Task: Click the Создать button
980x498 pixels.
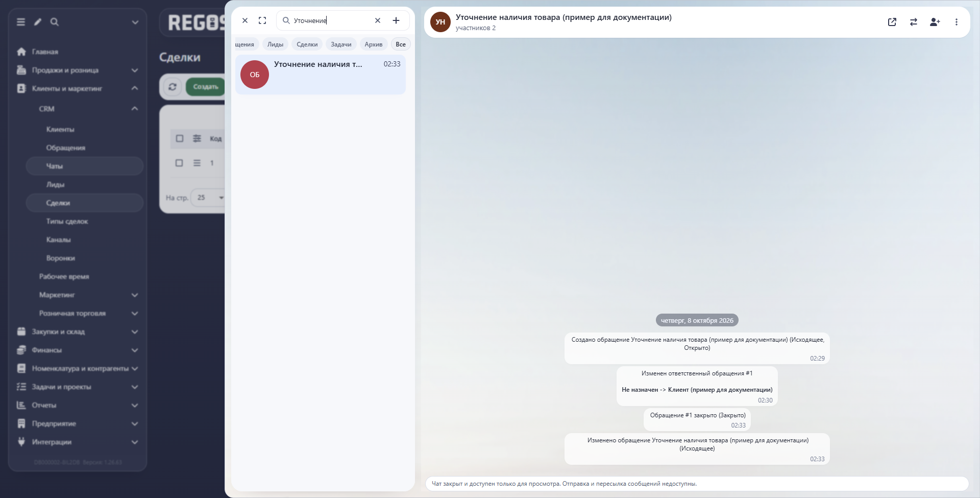Action: point(206,87)
